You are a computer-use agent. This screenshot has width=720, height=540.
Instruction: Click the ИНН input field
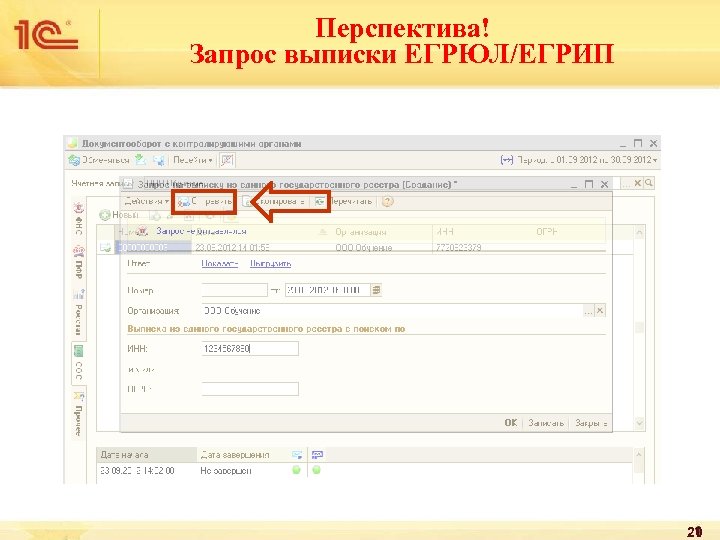pyautogui.click(x=250, y=349)
